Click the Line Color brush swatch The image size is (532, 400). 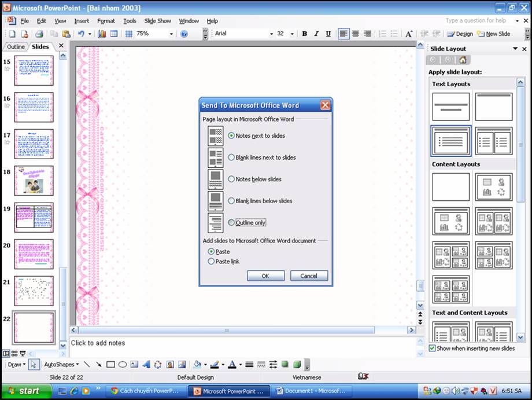point(215,364)
